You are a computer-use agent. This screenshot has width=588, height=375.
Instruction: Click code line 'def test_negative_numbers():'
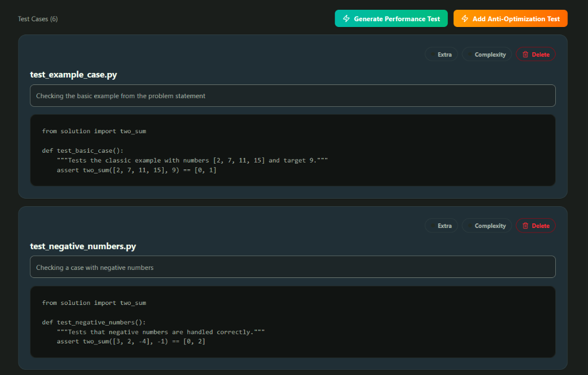tap(94, 323)
